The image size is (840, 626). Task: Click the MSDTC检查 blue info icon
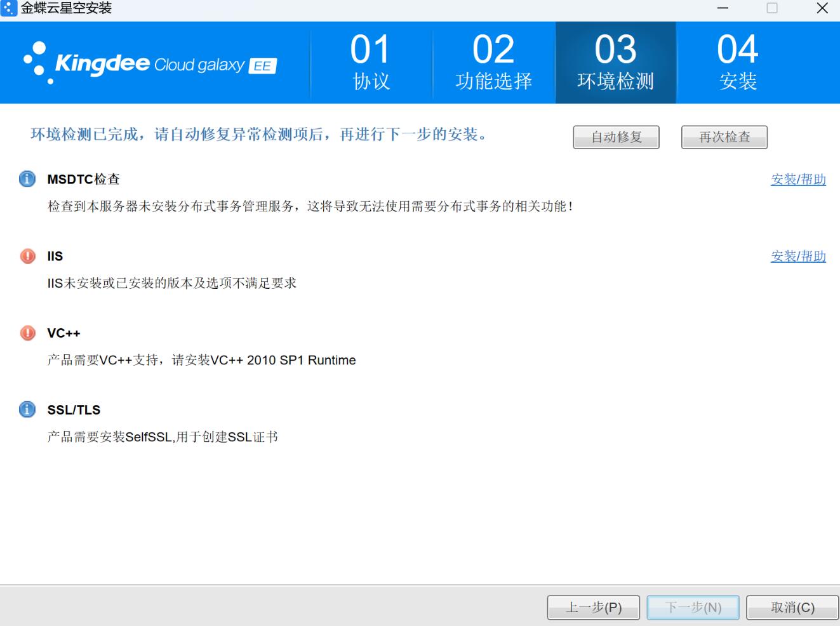pos(27,179)
